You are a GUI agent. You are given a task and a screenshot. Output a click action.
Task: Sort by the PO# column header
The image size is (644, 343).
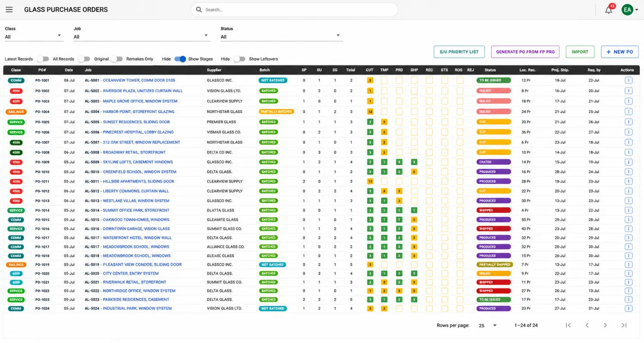click(x=42, y=70)
